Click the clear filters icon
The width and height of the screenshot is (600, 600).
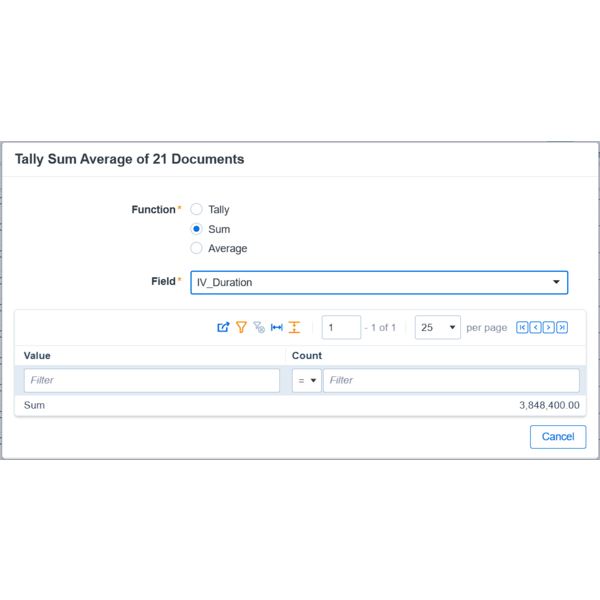pos(259,328)
